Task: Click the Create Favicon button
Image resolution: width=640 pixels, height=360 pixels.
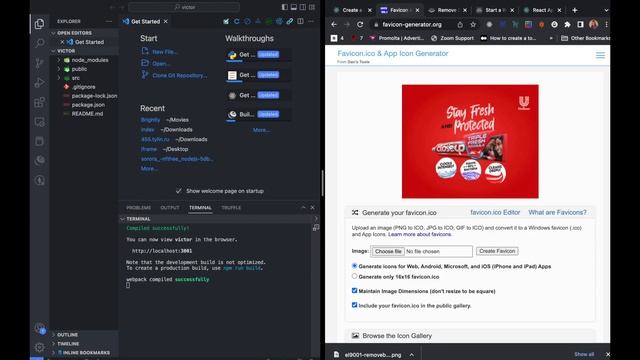Action: pyautogui.click(x=497, y=251)
